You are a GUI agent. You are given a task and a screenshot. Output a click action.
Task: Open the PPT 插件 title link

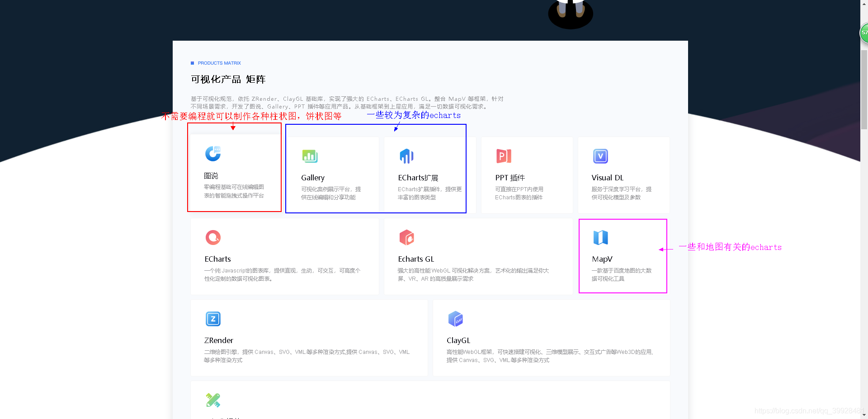click(510, 178)
